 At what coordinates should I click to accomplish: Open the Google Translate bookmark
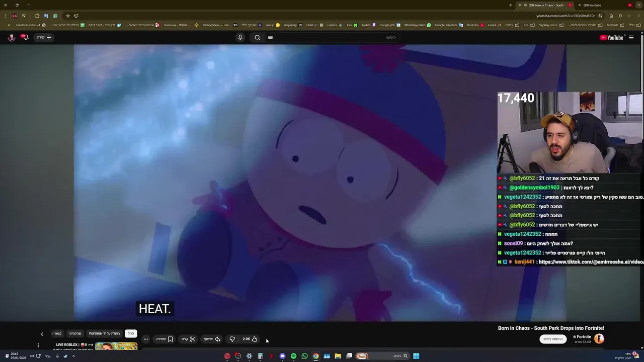(x=449, y=25)
